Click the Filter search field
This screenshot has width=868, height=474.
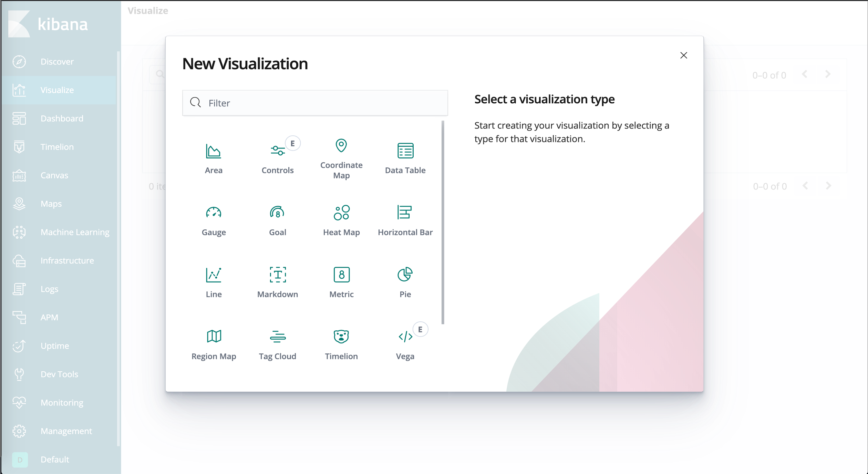point(315,103)
